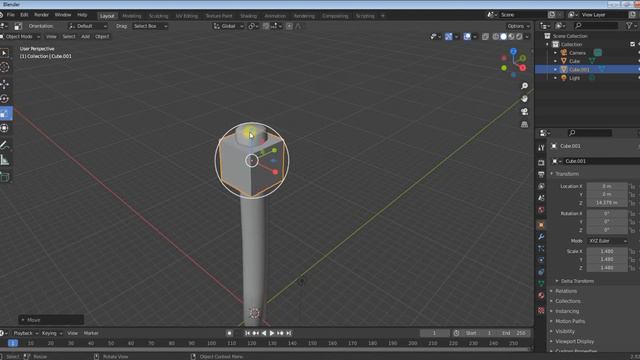Click the End frame 250 field
Viewport: 640px width, 360px height.
click(x=514, y=333)
